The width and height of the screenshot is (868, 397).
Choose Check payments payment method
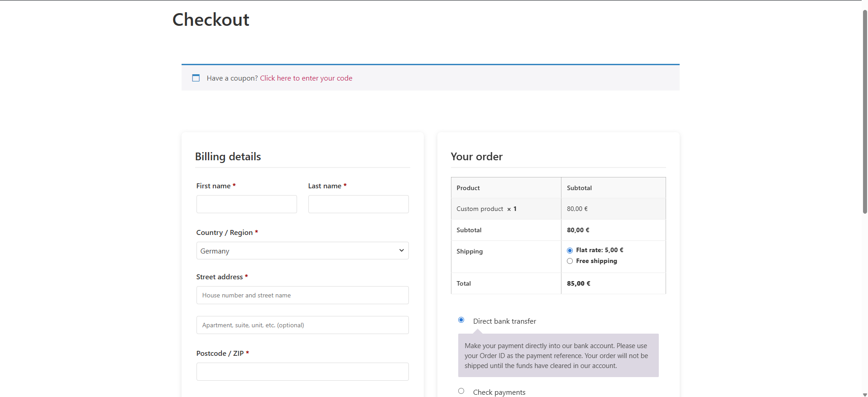tap(461, 391)
